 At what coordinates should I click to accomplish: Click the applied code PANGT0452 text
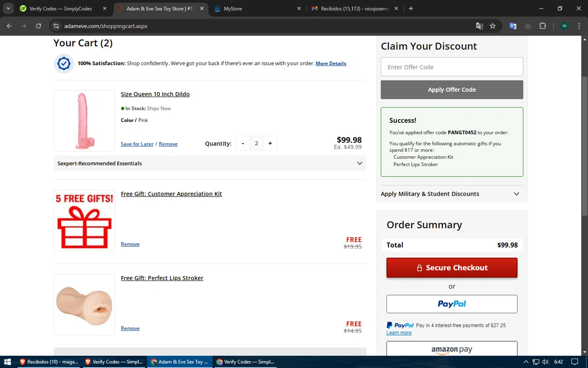pos(462,133)
